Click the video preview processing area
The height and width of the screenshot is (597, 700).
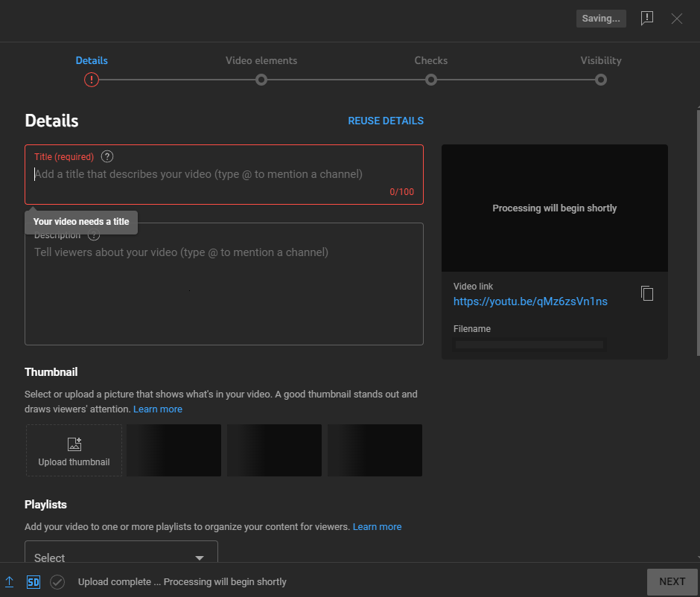555,208
